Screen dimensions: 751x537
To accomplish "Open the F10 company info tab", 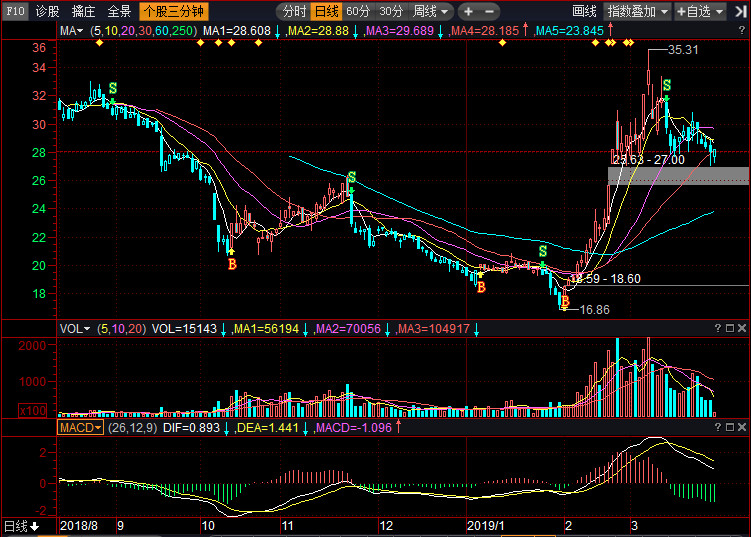I will click(15, 11).
